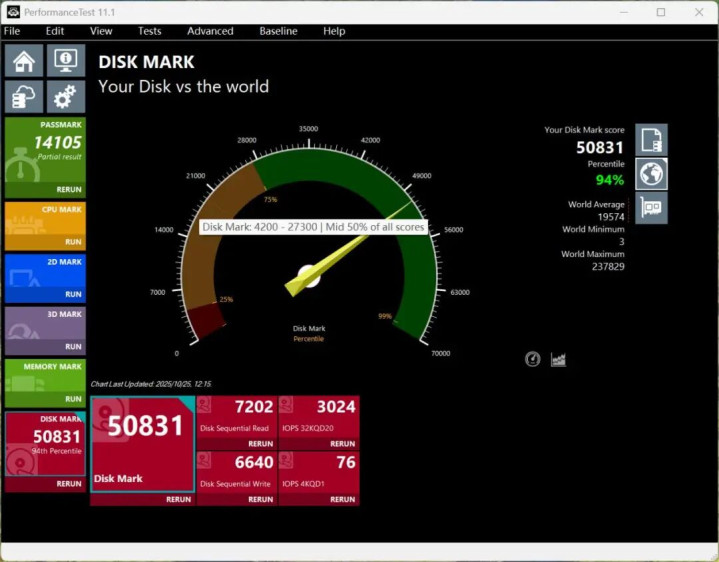Run the Memory Mark test
Image resolution: width=719 pixels, height=562 pixels.
[x=73, y=399]
